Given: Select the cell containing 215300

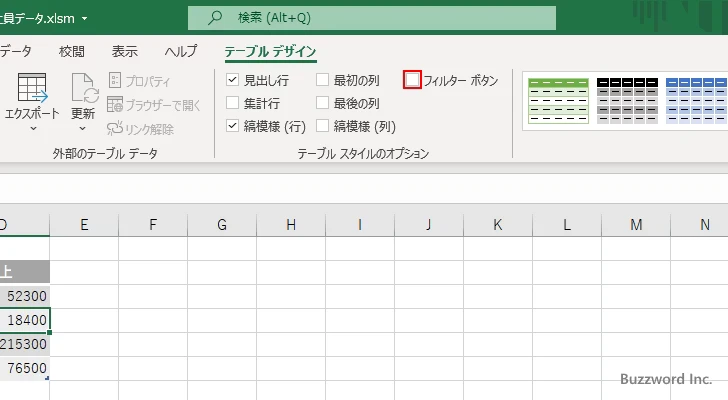Looking at the screenshot, I should tap(25, 344).
